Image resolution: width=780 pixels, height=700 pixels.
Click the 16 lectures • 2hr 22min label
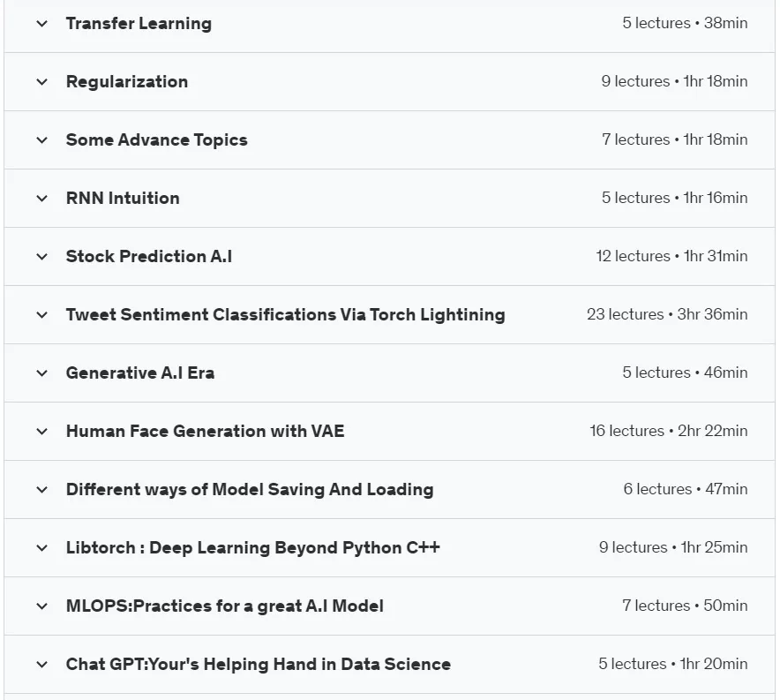tap(669, 431)
